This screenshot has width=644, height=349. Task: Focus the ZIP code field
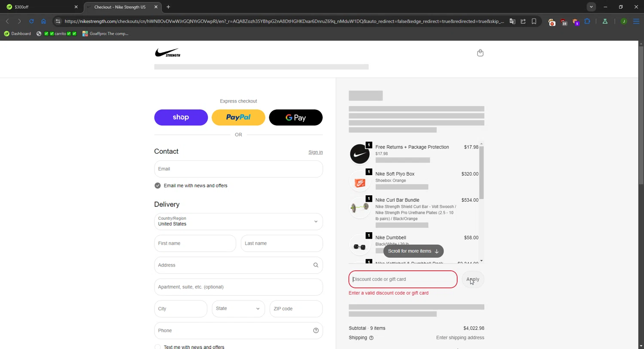(x=296, y=309)
